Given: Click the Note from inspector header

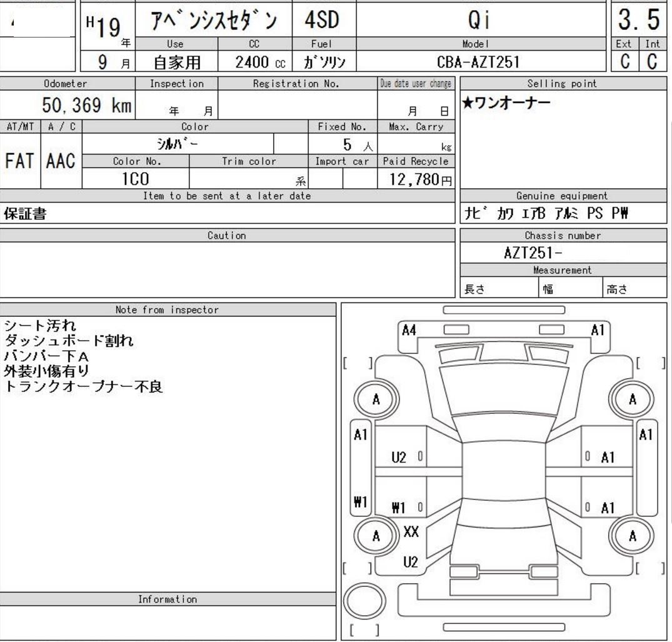Looking at the screenshot, I should tap(167, 309).
